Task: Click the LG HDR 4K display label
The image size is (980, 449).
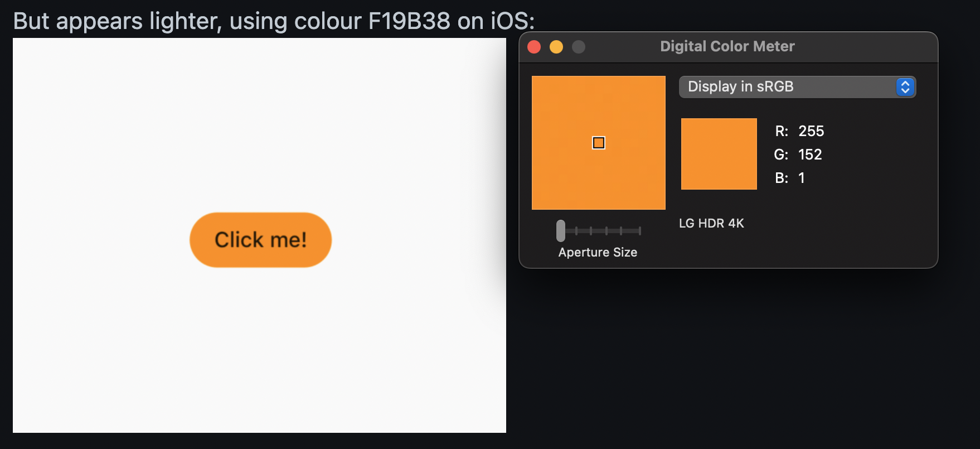Action: pos(711,223)
